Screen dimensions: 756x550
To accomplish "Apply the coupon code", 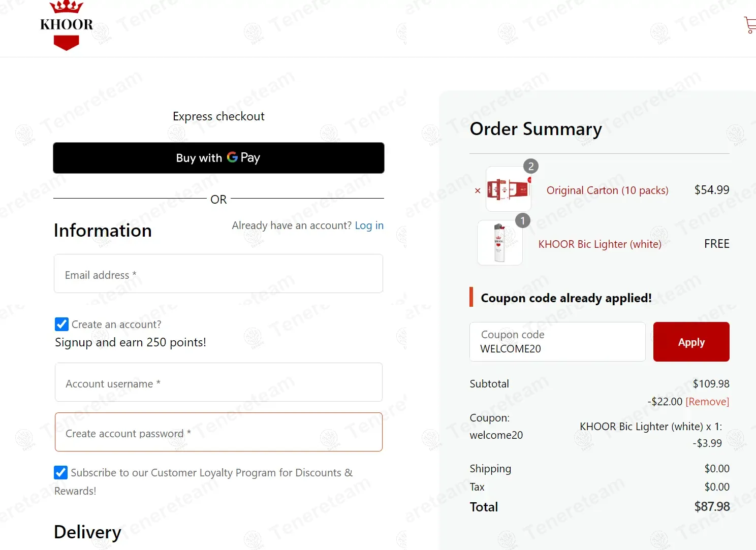I will (x=691, y=342).
